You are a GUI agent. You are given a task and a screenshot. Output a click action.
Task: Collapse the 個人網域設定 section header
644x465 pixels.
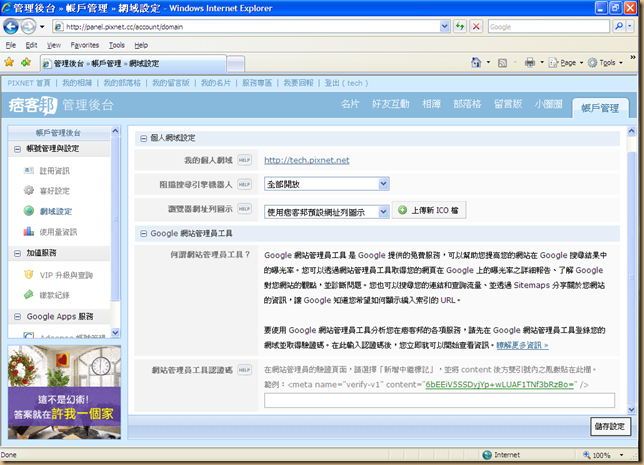point(143,138)
